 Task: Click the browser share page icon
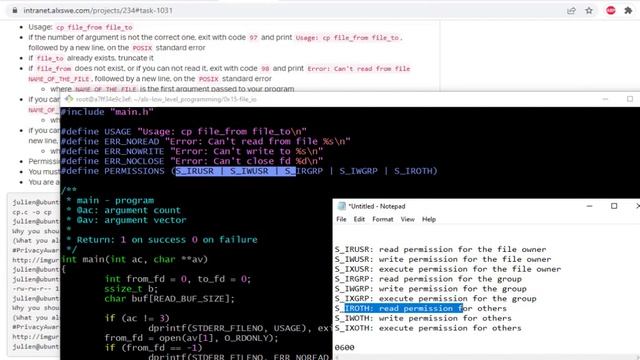tap(571, 11)
